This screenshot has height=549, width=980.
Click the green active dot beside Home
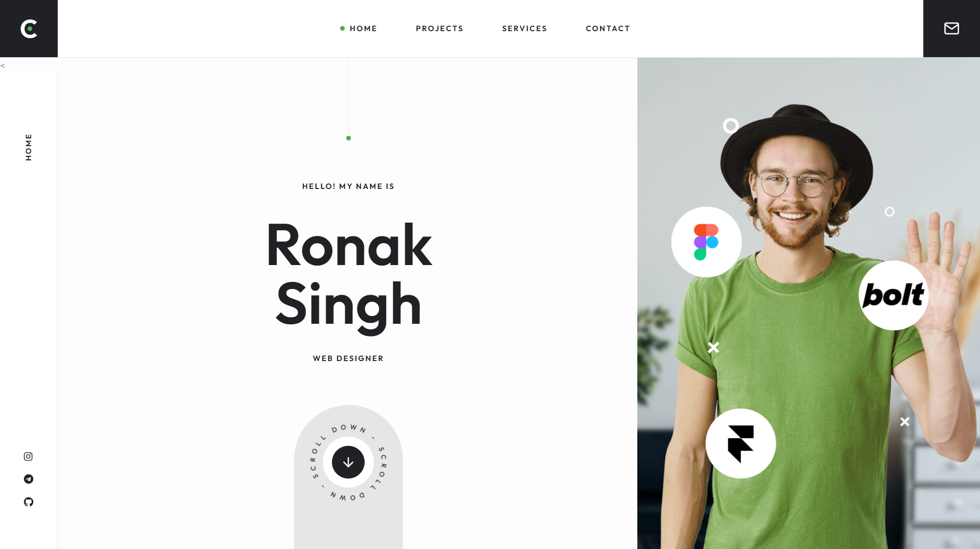point(342,29)
